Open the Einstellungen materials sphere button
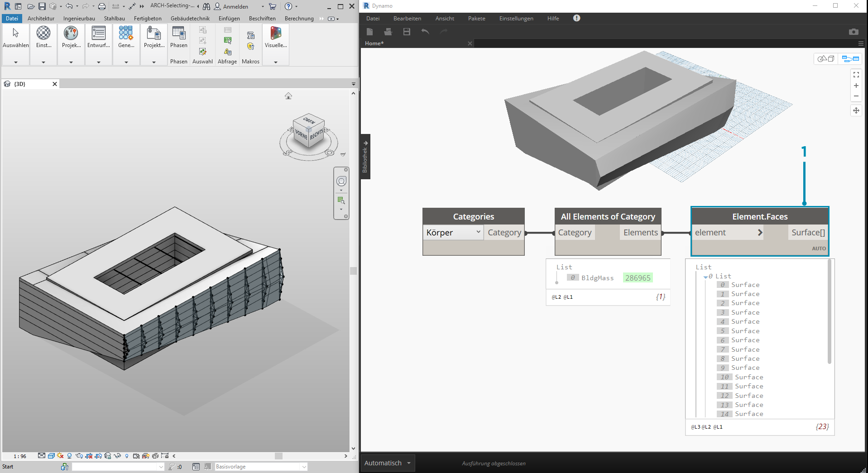The image size is (868, 473). click(43, 33)
